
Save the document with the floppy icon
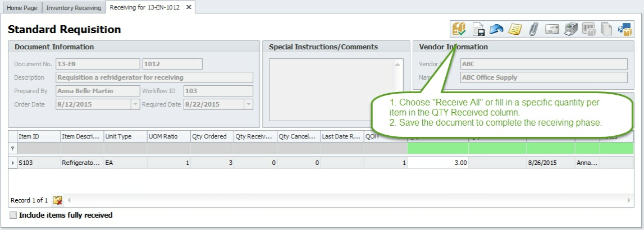point(478,29)
